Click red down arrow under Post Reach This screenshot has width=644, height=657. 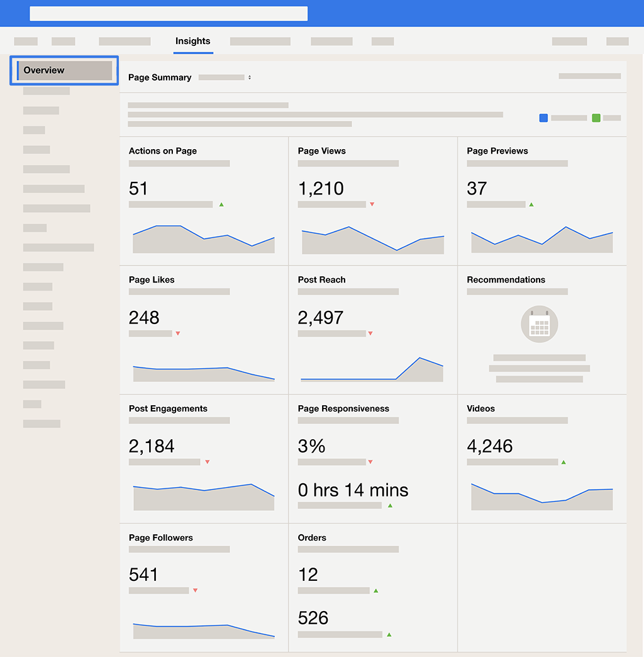[370, 333]
